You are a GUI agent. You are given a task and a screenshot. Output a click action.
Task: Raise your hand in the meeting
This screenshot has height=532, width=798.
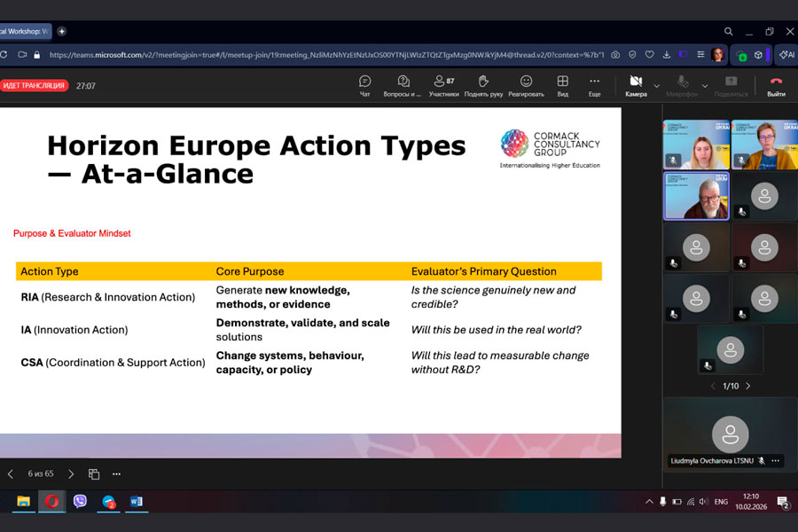[x=483, y=85]
